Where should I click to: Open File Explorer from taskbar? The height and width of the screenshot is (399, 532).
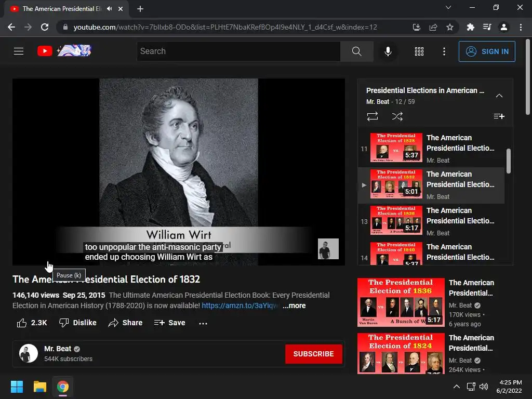39,387
